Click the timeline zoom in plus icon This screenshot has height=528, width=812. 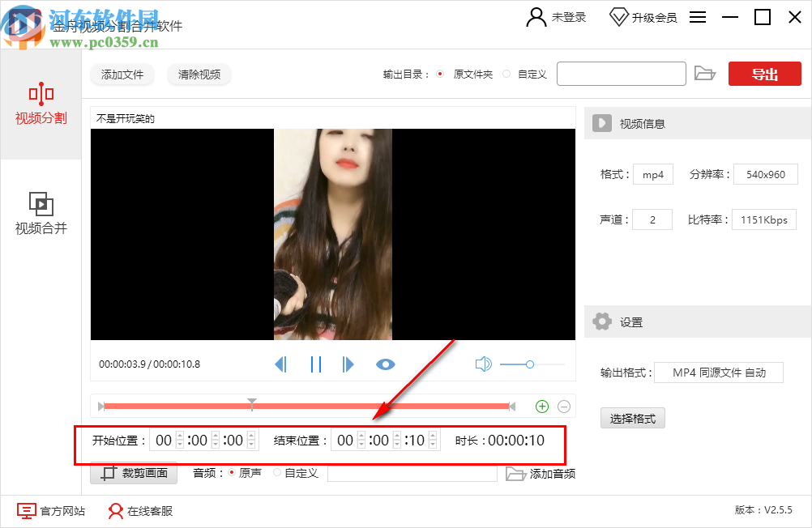coord(541,406)
